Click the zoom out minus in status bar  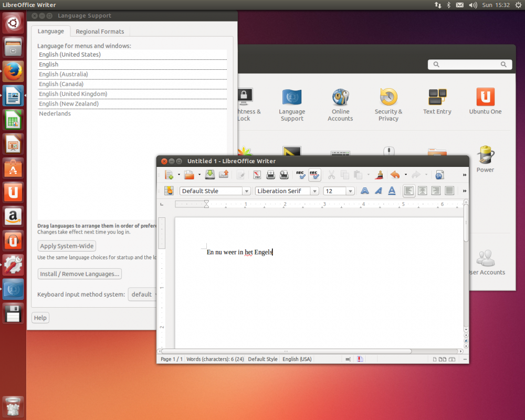tap(465, 359)
